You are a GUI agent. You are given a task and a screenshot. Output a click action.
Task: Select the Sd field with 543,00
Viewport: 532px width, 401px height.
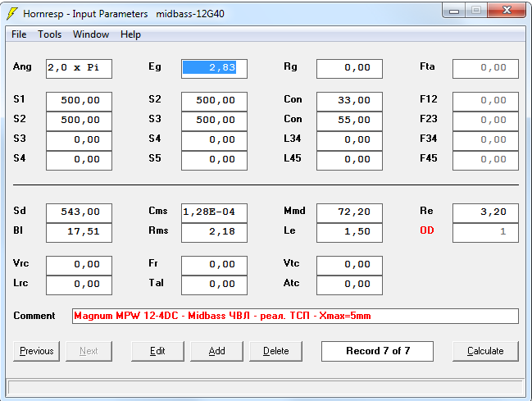(79, 213)
